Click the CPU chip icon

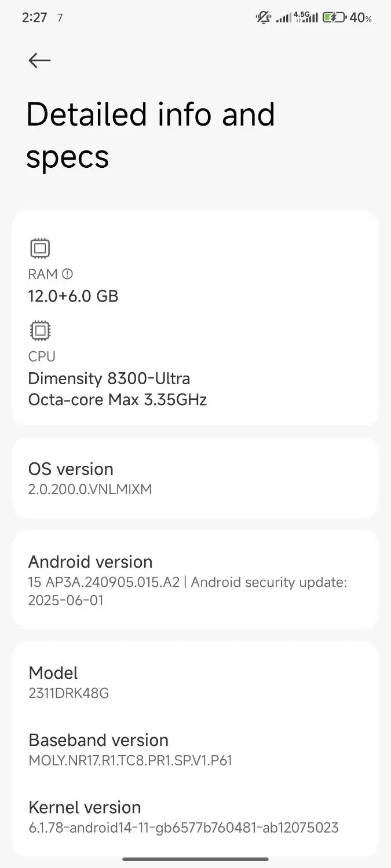[40, 330]
